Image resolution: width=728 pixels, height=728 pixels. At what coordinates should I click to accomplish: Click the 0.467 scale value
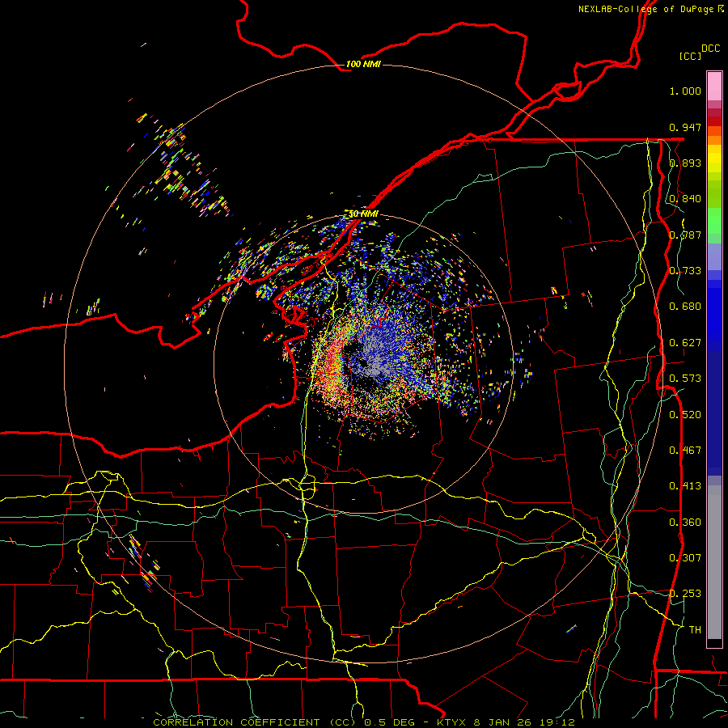[685, 451]
